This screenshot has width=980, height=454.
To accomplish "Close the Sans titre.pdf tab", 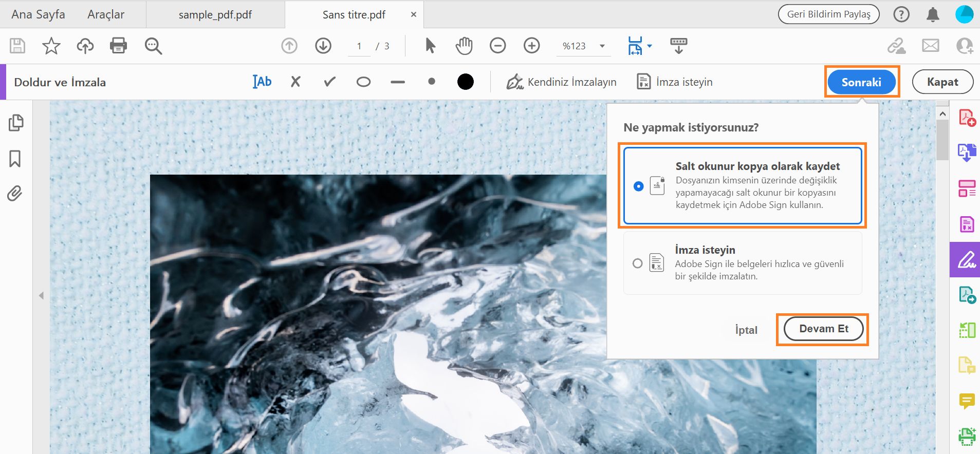I will pyautogui.click(x=414, y=15).
